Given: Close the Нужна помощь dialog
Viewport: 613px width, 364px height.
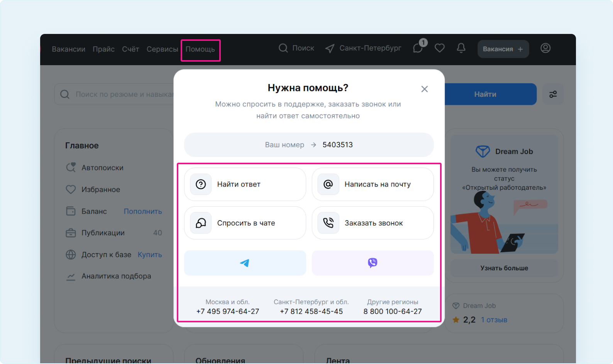Looking at the screenshot, I should tap(425, 89).
